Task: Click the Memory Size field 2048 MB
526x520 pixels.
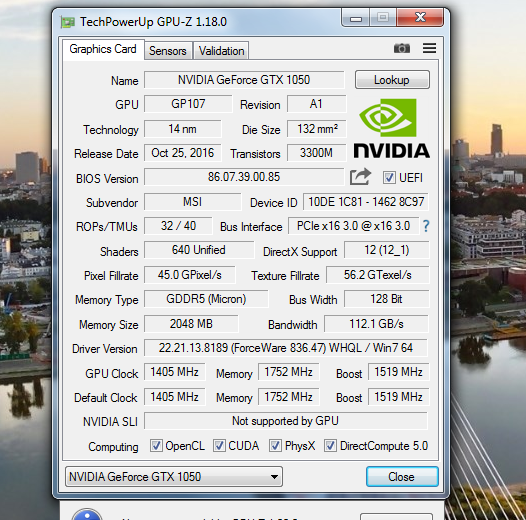Action: [x=191, y=324]
